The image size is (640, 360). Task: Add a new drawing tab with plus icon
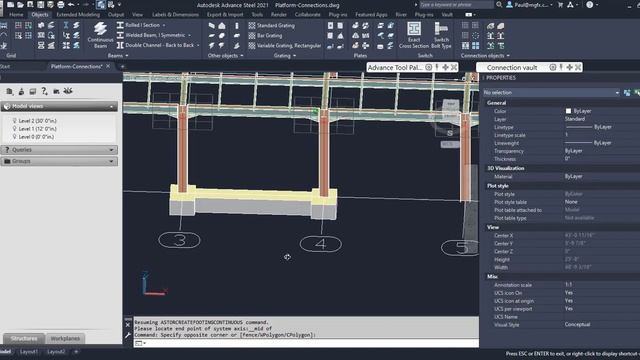pos(122,67)
